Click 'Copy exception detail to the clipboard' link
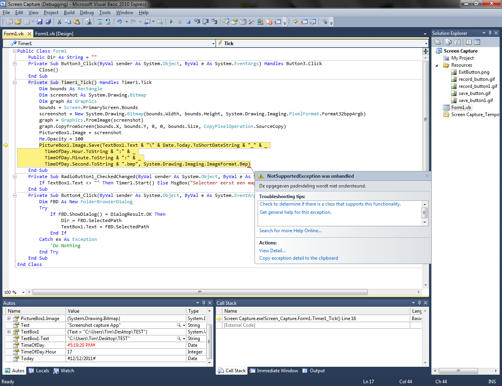Image resolution: width=502 pixels, height=386 pixels. click(x=299, y=258)
